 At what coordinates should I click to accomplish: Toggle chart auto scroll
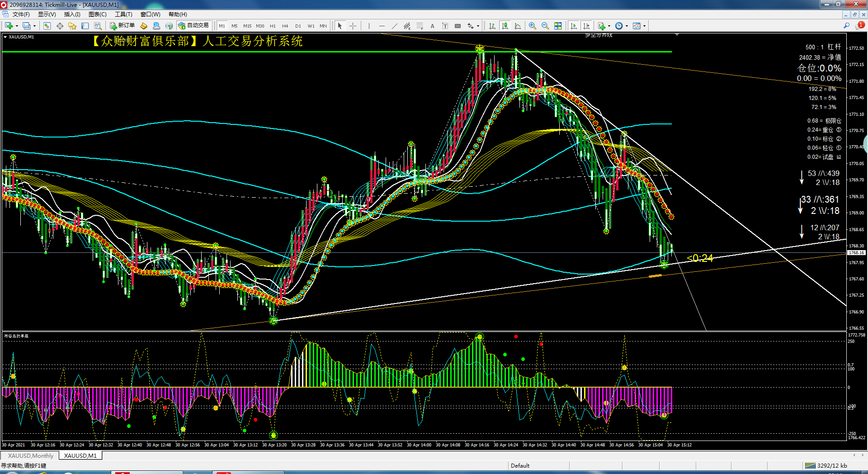574,26
